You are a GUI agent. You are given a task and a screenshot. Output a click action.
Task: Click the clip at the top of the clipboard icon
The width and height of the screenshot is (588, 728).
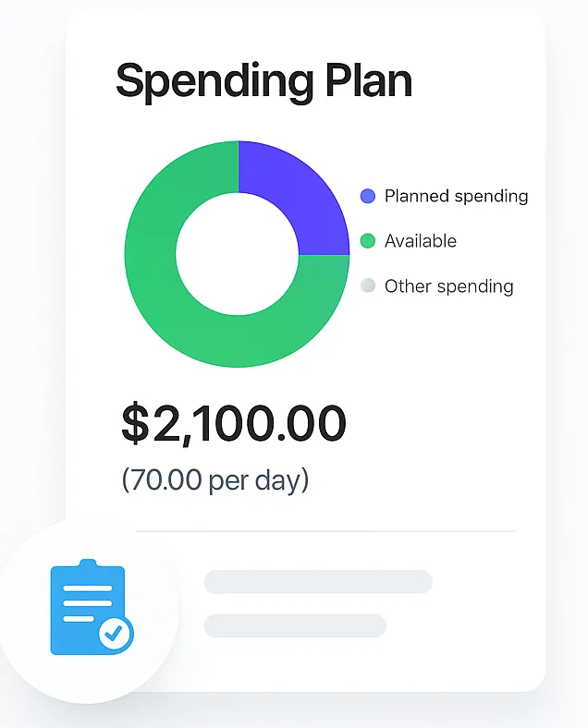coord(88,564)
